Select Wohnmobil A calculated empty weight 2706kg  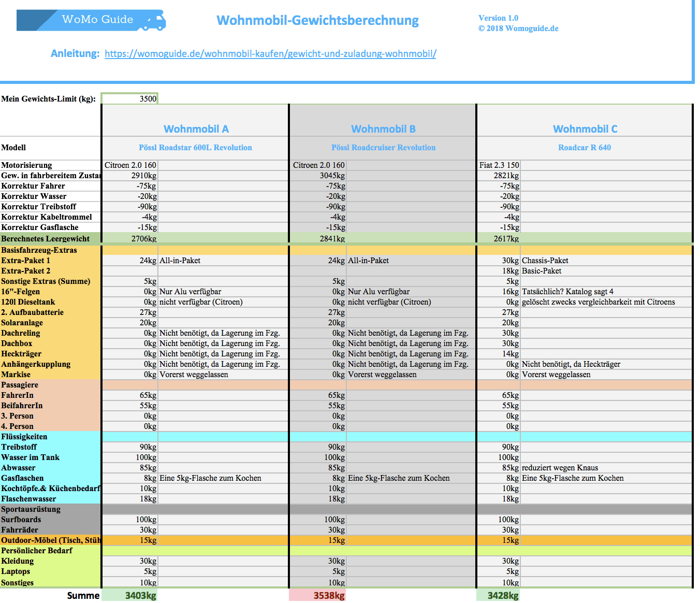130,239
